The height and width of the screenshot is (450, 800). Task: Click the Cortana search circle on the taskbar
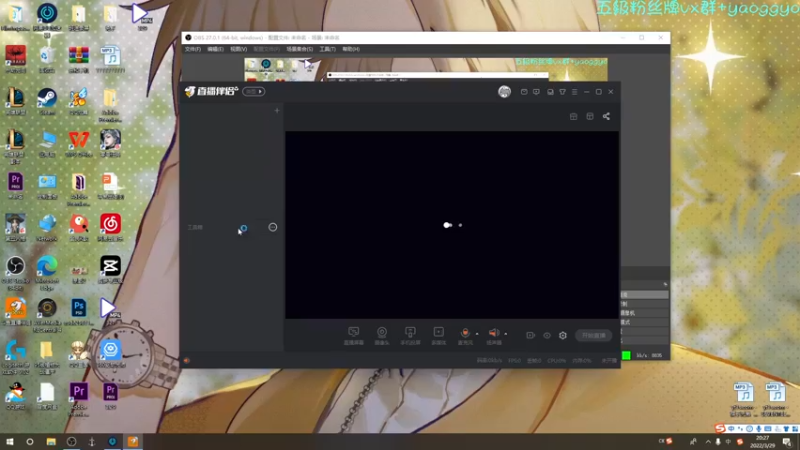(x=30, y=441)
